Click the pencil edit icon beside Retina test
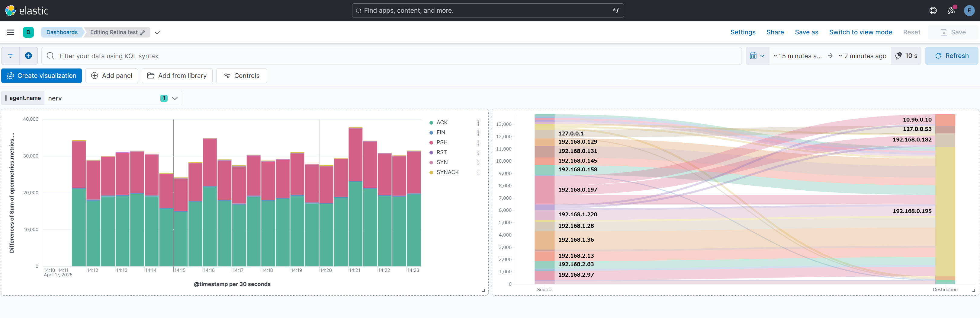Viewport: 980px width, 318px height. click(142, 33)
